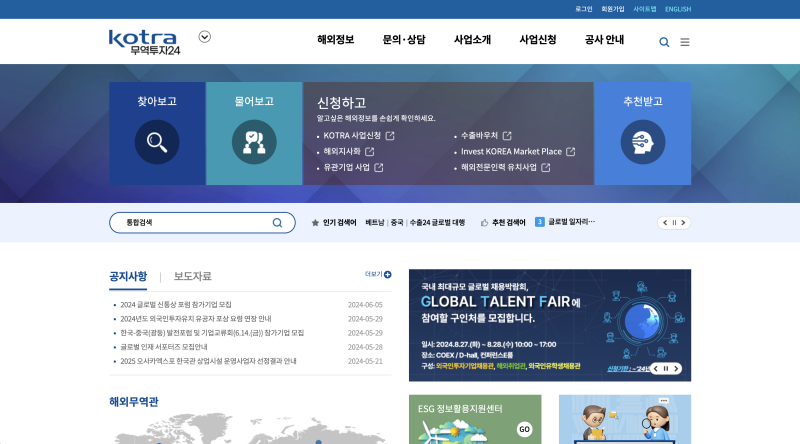Click the 추천받고 AI head icon

pos(642,142)
